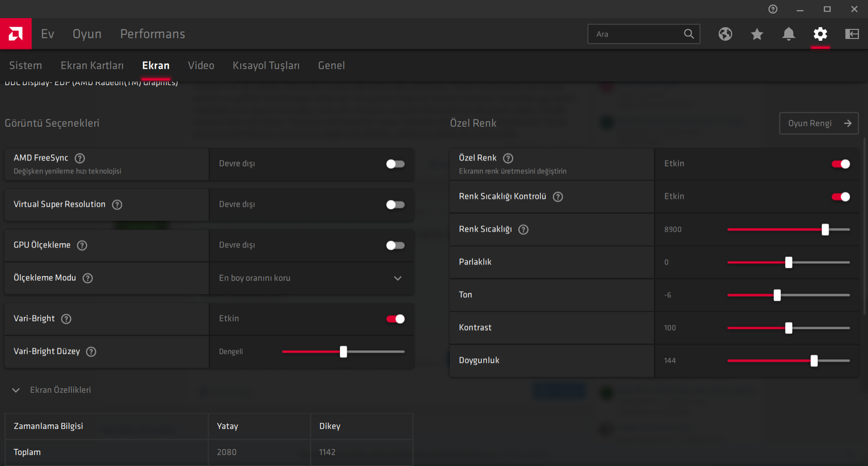This screenshot has width=868, height=466.
Task: Open the settings gear icon
Action: [820, 34]
